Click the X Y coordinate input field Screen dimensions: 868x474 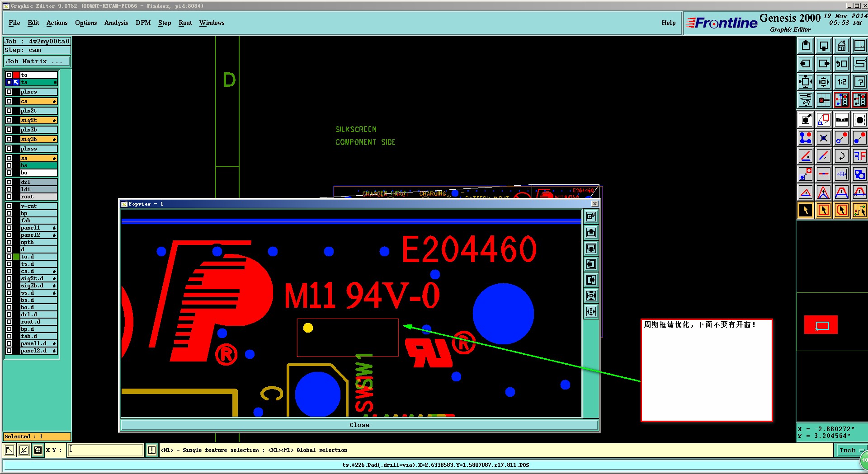click(x=105, y=450)
